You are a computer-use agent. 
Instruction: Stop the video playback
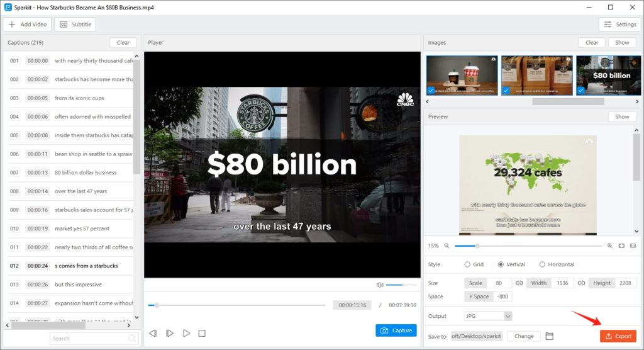[202, 333]
